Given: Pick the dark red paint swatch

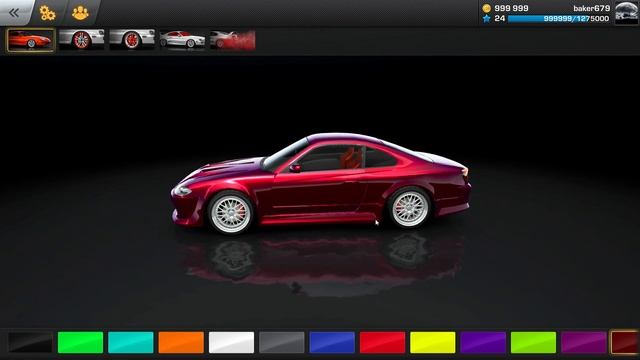Looking at the screenshot, I should point(625,342).
